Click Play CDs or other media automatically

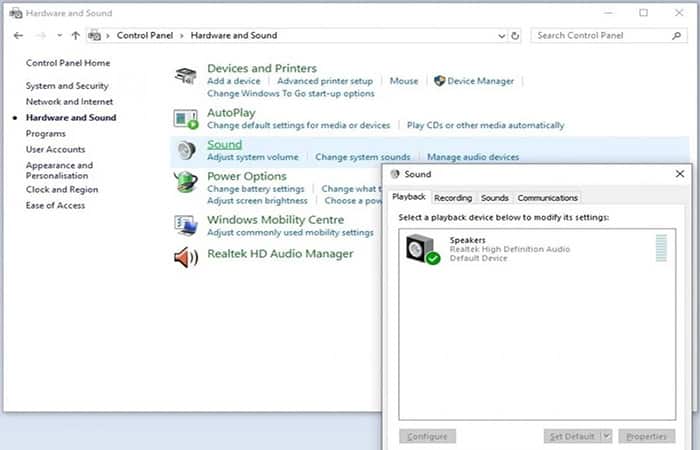(x=486, y=125)
